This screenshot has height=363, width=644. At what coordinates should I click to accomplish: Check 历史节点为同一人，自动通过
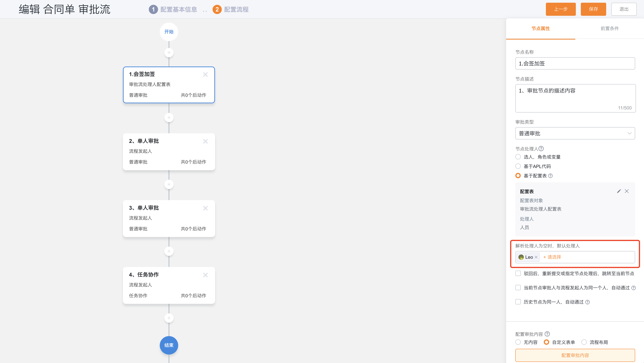[518, 302]
